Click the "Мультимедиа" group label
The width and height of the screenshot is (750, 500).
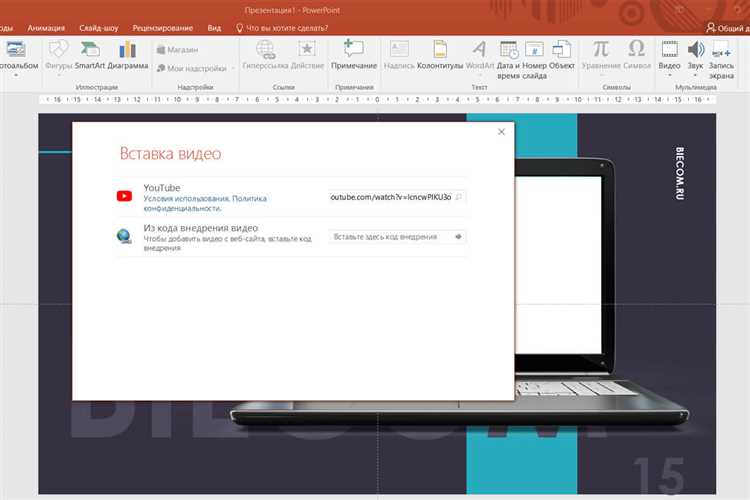[695, 87]
